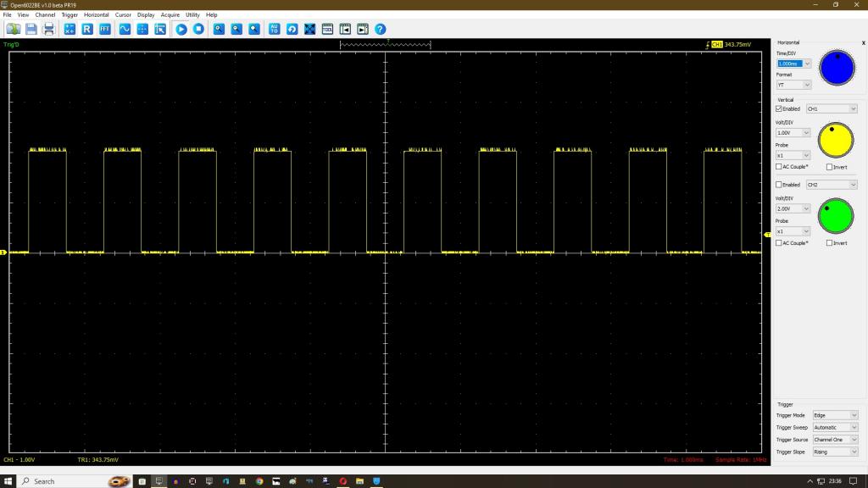Disable CH1 using its Enabled checkbox
The image size is (868, 488).
779,109
